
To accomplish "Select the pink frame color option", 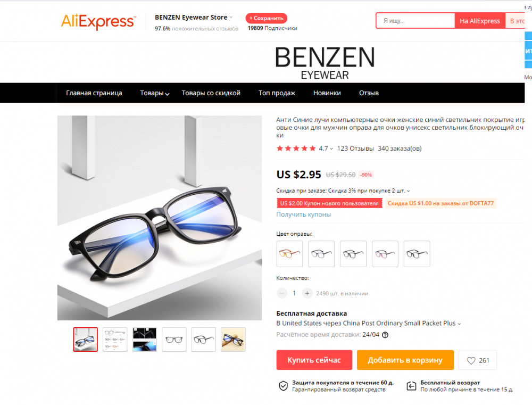I will [385, 254].
